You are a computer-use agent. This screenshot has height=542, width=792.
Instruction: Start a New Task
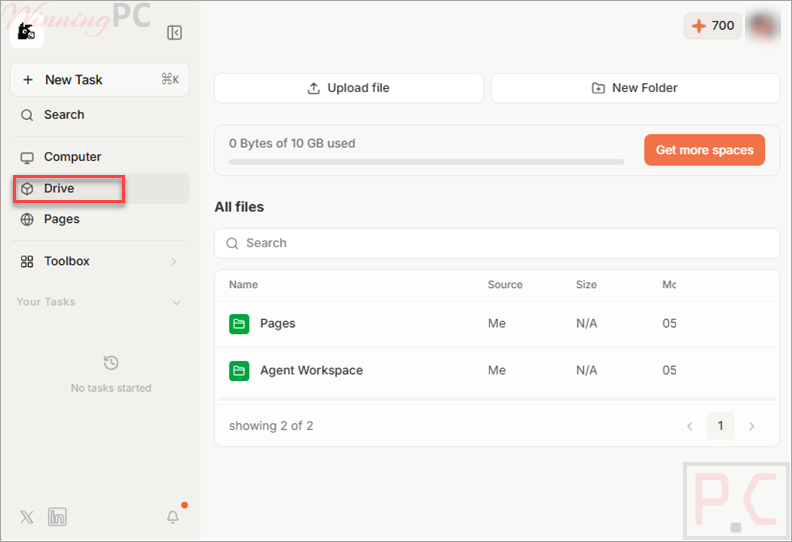point(100,80)
